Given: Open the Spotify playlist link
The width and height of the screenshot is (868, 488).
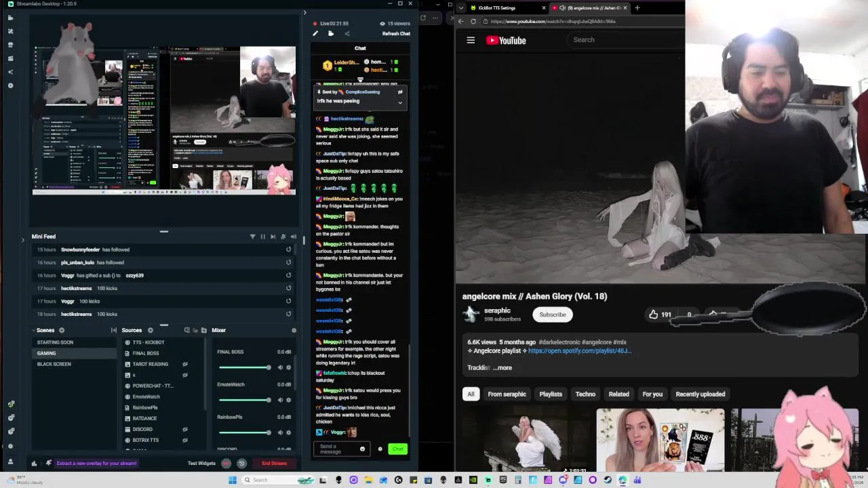Looking at the screenshot, I should [x=579, y=351].
